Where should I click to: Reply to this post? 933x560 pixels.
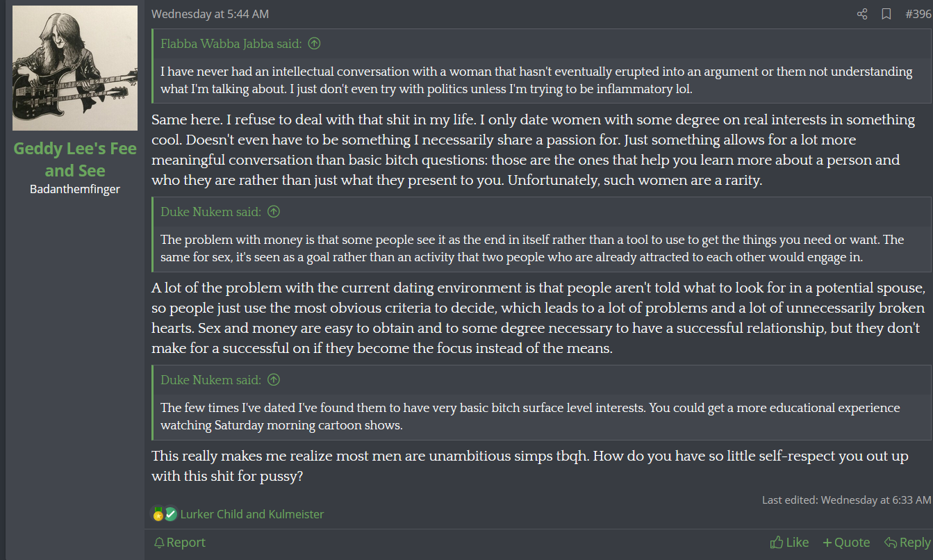click(907, 543)
